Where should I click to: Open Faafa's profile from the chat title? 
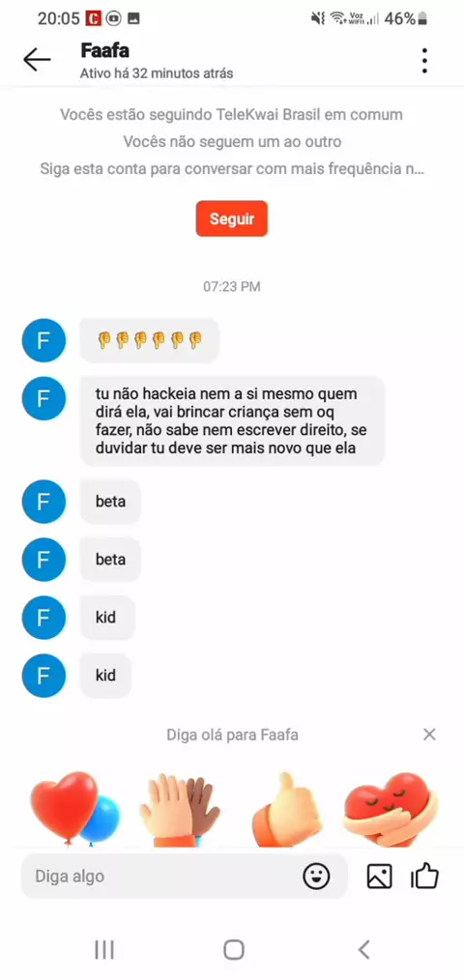click(105, 50)
